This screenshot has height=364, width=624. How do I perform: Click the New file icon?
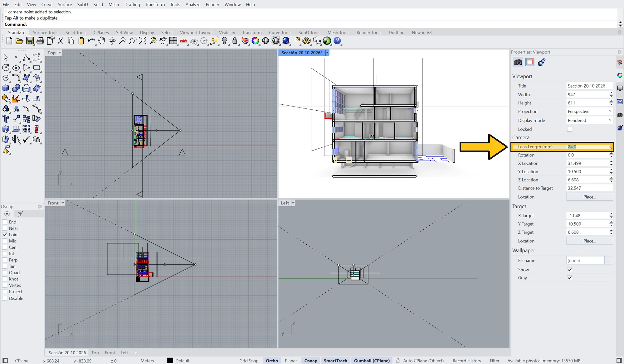point(9,41)
